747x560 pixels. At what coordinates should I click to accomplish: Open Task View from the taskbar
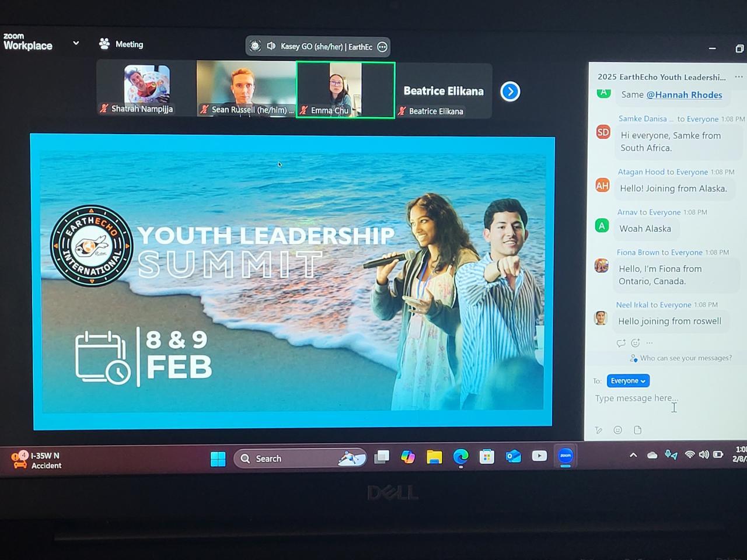point(382,457)
